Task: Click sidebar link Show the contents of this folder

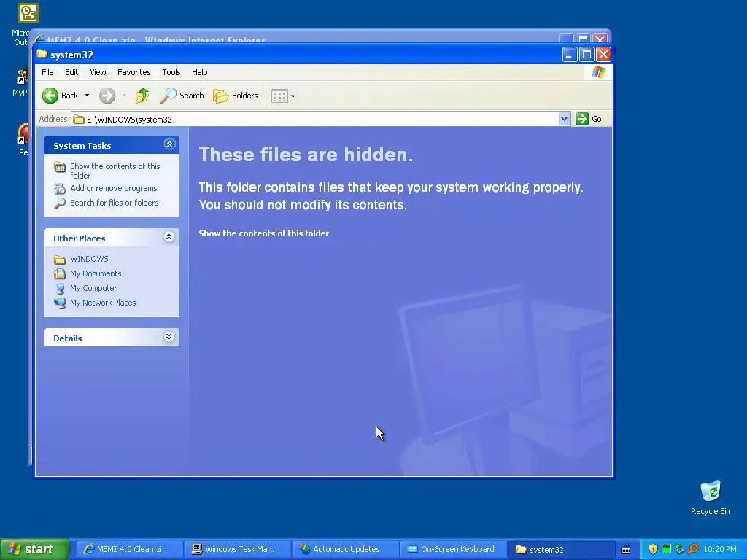Action: tap(115, 171)
